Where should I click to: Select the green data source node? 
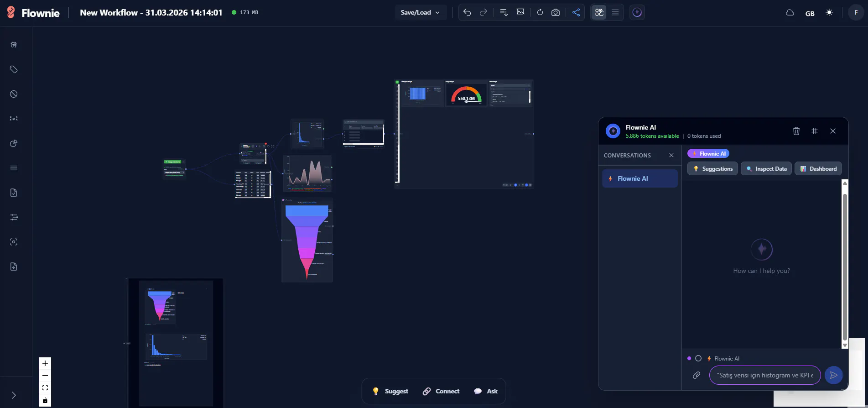pyautogui.click(x=175, y=168)
